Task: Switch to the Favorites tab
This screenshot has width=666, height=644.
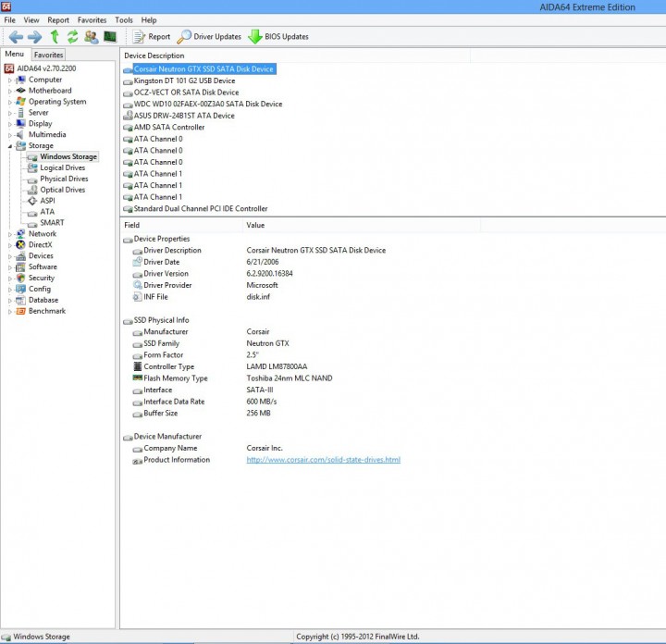Action: (x=48, y=55)
